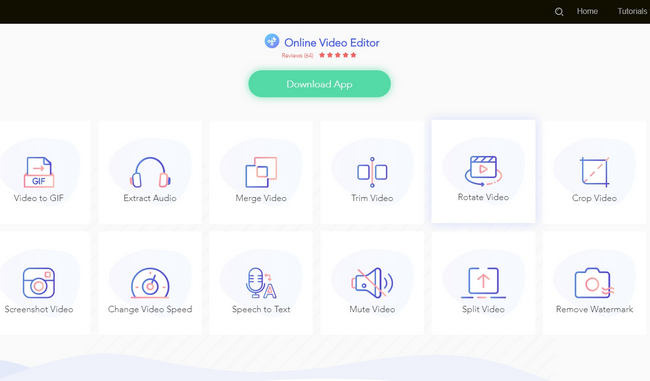Select the Split Video upload icon
650x381 pixels.
click(483, 283)
